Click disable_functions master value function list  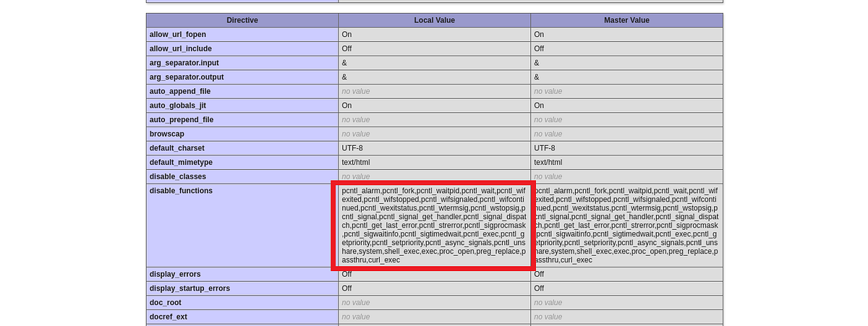click(626, 225)
